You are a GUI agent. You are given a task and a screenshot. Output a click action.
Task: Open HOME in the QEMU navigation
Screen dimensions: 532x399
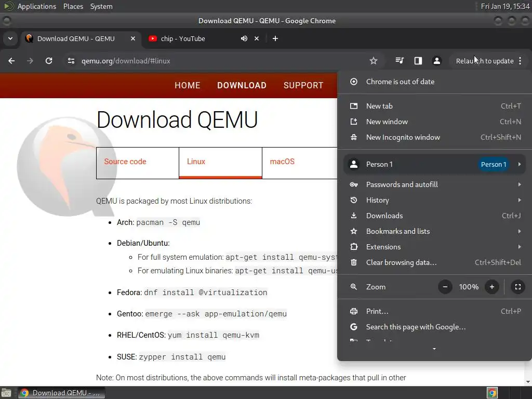click(x=187, y=86)
